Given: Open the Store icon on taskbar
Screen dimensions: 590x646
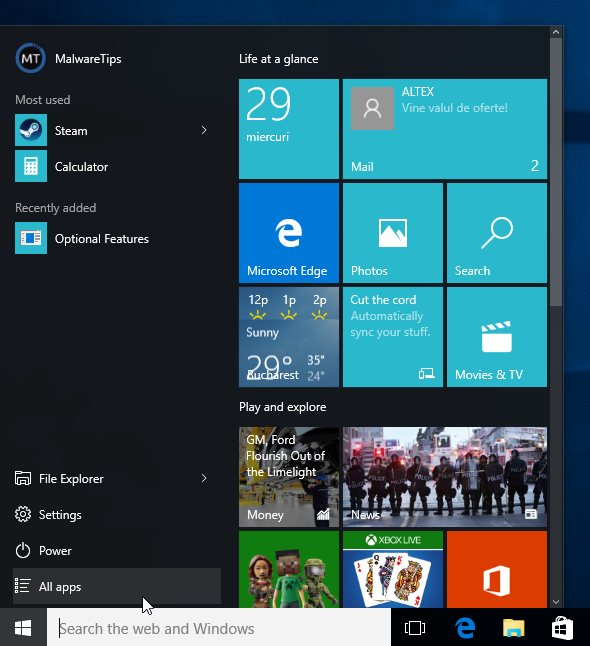Looking at the screenshot, I should [x=562, y=628].
